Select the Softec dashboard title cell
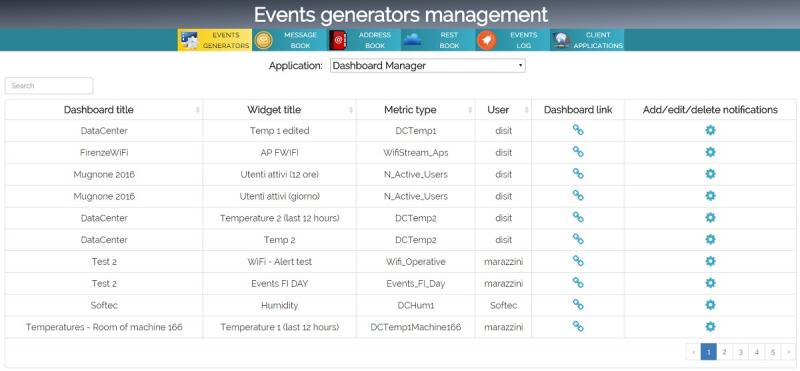Image resolution: width=800 pixels, height=371 pixels. tap(104, 305)
